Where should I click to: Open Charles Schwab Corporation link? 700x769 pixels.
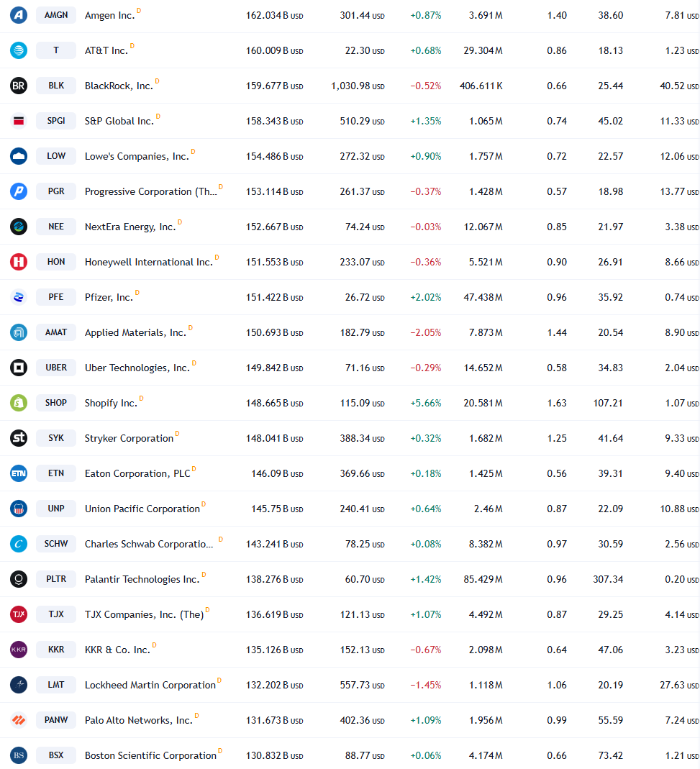coord(149,545)
